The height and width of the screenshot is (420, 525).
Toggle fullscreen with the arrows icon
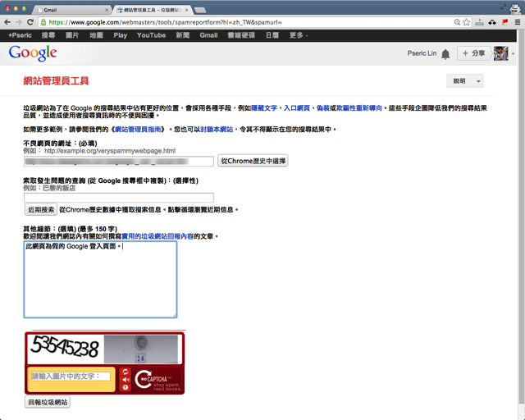pyautogui.click(x=503, y=7)
